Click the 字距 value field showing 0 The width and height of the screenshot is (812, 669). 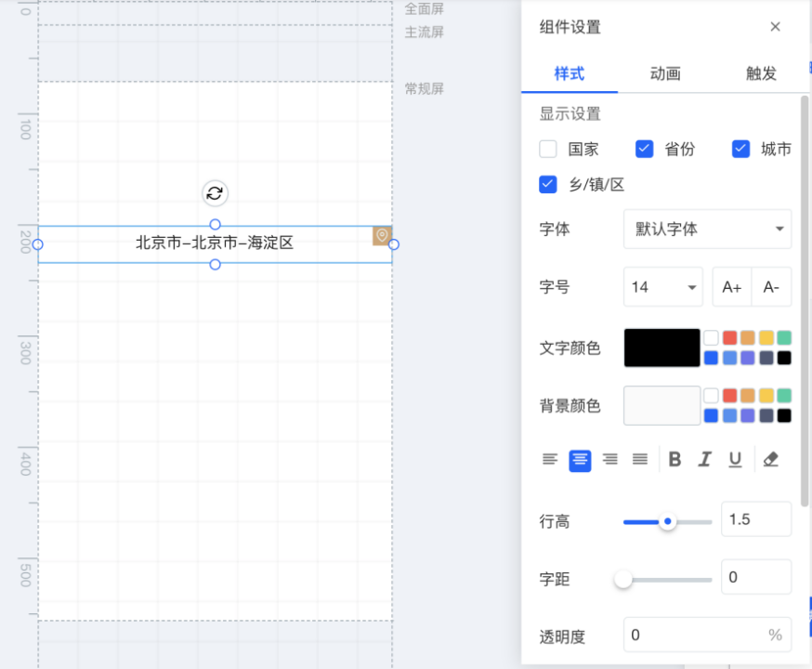(x=756, y=577)
